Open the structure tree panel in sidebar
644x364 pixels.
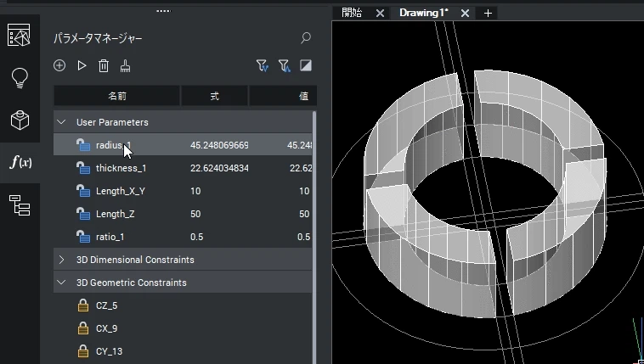coord(19,204)
